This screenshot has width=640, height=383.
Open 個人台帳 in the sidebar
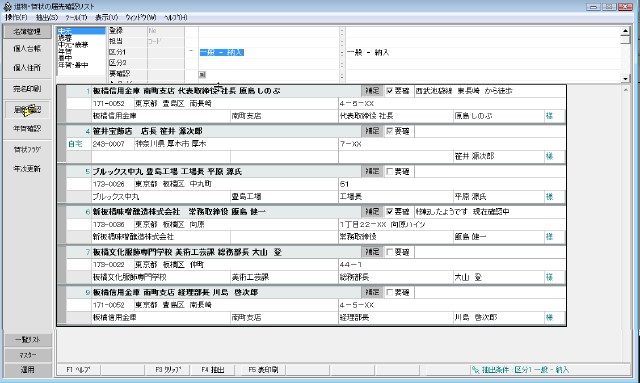click(27, 49)
